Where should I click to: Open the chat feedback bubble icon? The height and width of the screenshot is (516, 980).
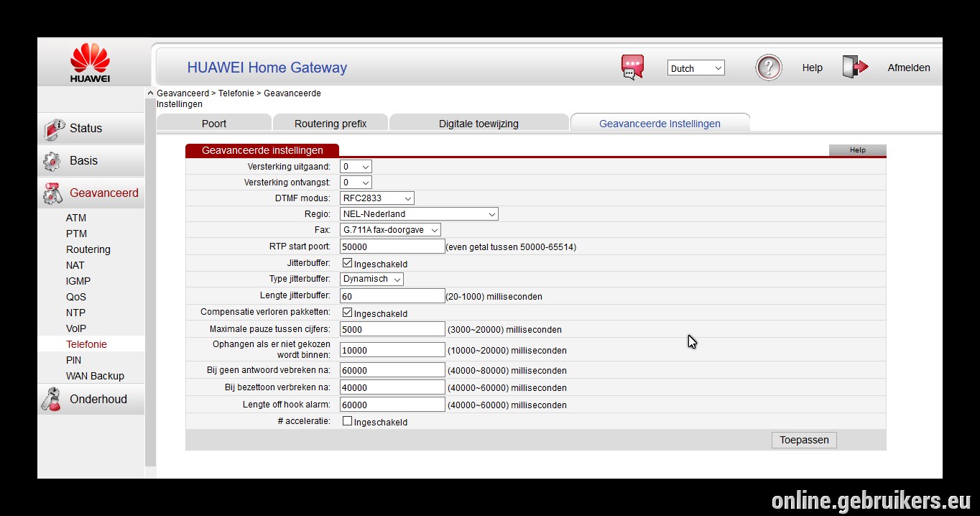coord(632,68)
